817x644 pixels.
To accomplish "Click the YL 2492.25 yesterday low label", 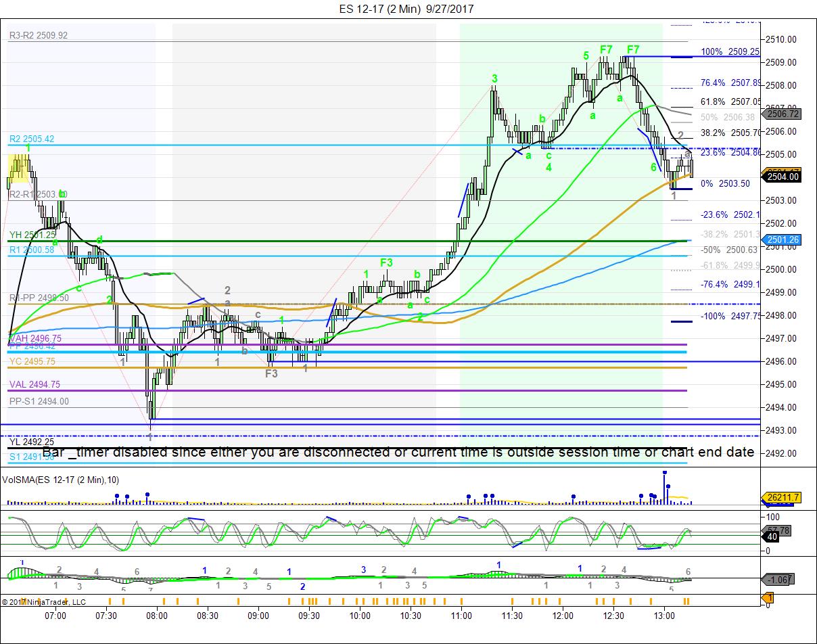I will point(32,442).
